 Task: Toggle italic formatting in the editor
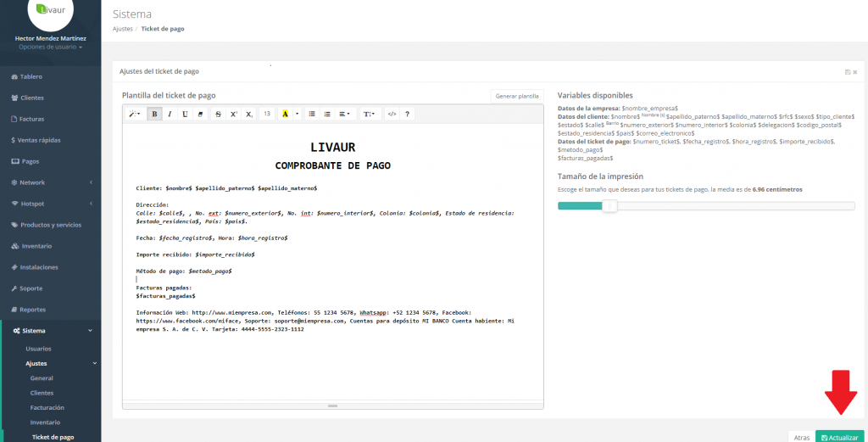click(x=170, y=114)
